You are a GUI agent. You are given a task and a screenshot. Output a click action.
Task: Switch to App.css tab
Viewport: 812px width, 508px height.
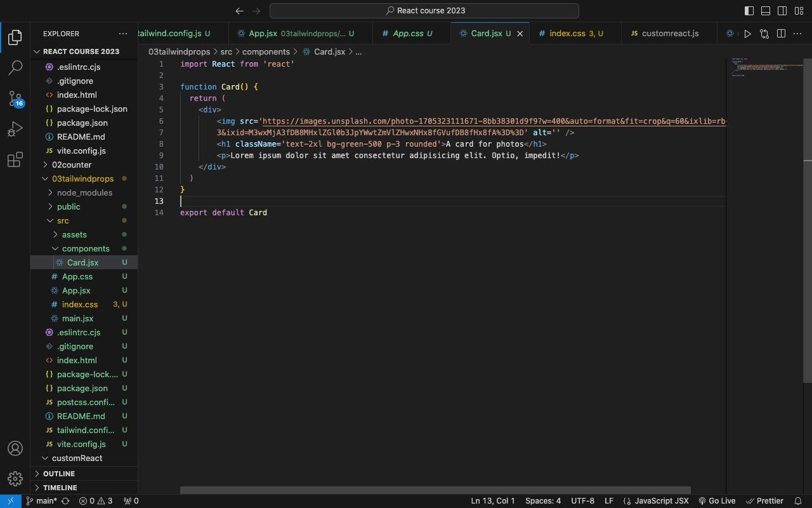tap(412, 34)
